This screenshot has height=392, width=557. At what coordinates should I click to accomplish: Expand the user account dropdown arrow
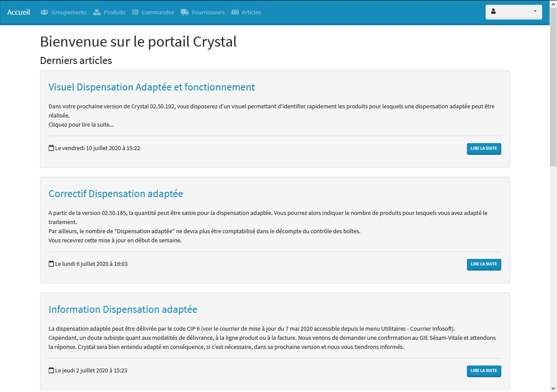point(535,11)
